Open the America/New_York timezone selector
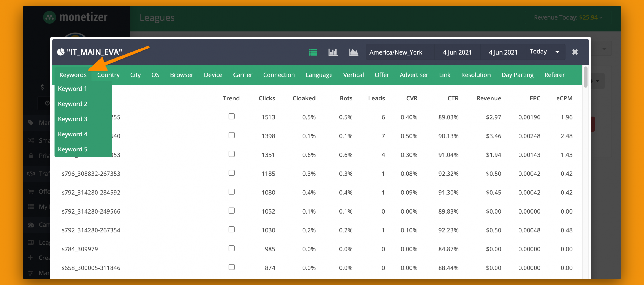This screenshot has height=285, width=644. tap(396, 52)
